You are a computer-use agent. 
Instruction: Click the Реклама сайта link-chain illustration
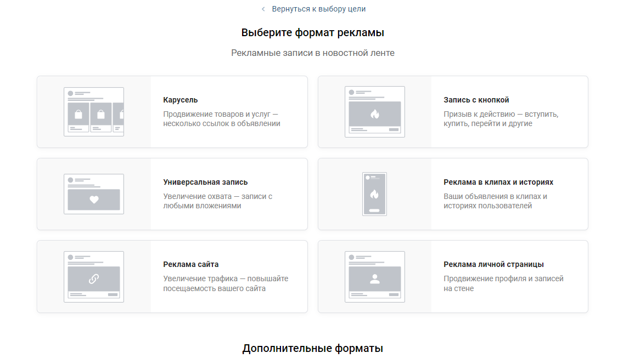point(94,277)
